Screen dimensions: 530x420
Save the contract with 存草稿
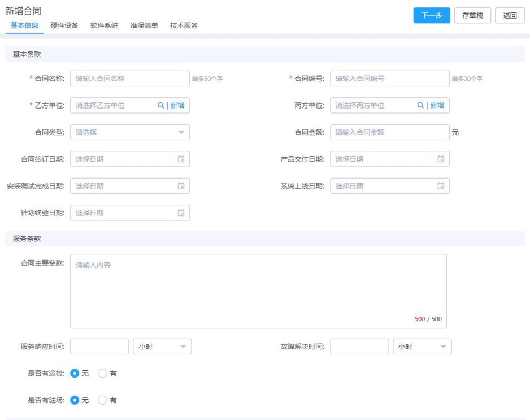tap(472, 16)
